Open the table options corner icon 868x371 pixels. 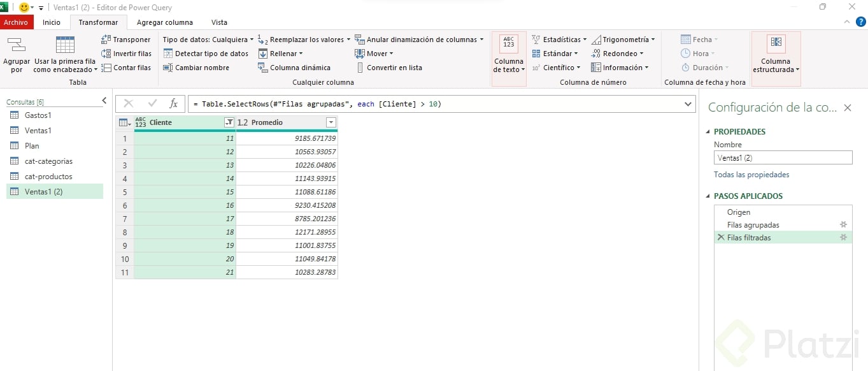click(x=125, y=122)
